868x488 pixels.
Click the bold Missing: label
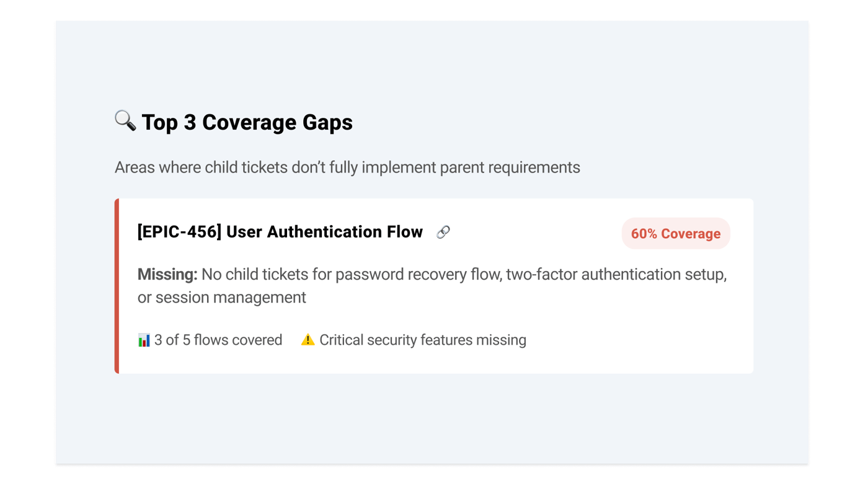click(x=167, y=274)
